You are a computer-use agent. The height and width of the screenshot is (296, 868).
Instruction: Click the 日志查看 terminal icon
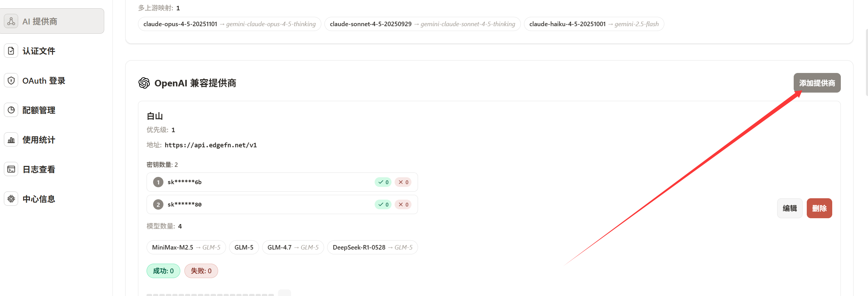tap(11, 169)
